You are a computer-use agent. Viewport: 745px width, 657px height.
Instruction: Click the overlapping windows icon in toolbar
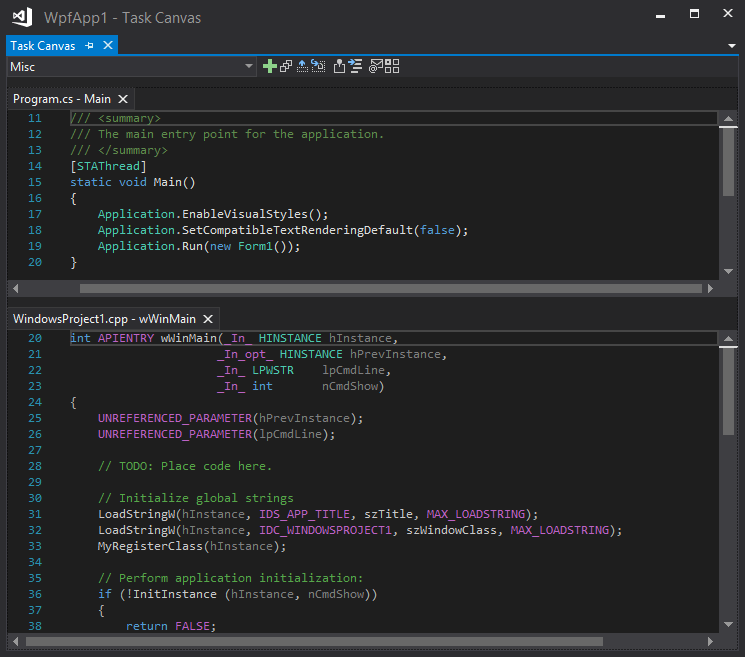[x=285, y=66]
